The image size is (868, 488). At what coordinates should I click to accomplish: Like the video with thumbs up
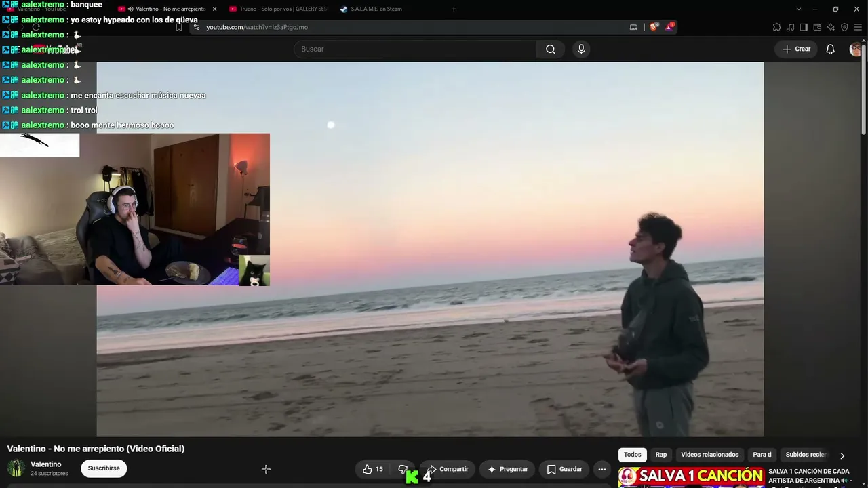pos(373,469)
